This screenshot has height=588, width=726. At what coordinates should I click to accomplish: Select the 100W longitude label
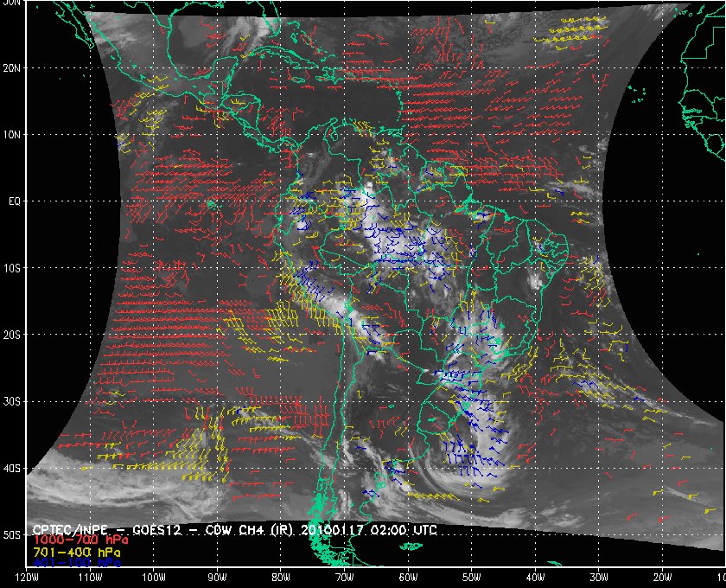tap(153, 578)
